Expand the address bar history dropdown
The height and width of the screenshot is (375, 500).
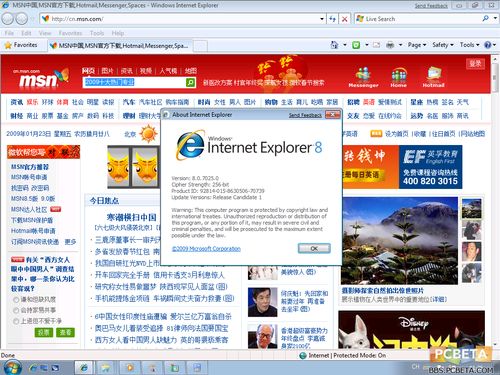point(321,19)
